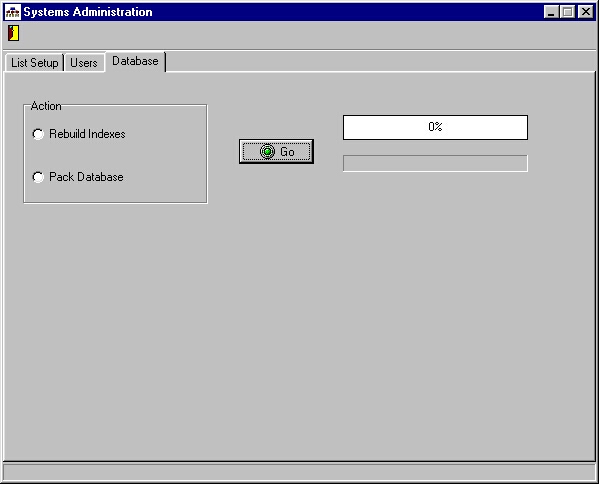Minimize the Systems Administration window
599x484 pixels.
(551, 12)
